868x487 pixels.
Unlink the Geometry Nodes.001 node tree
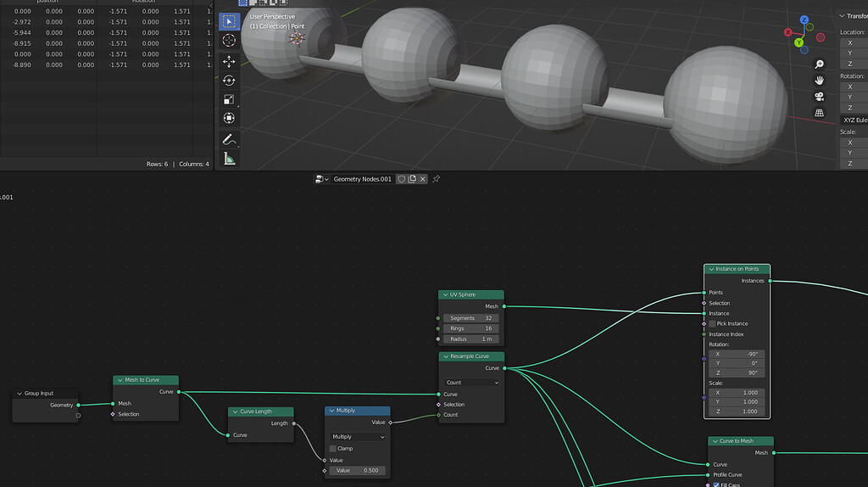click(x=422, y=179)
